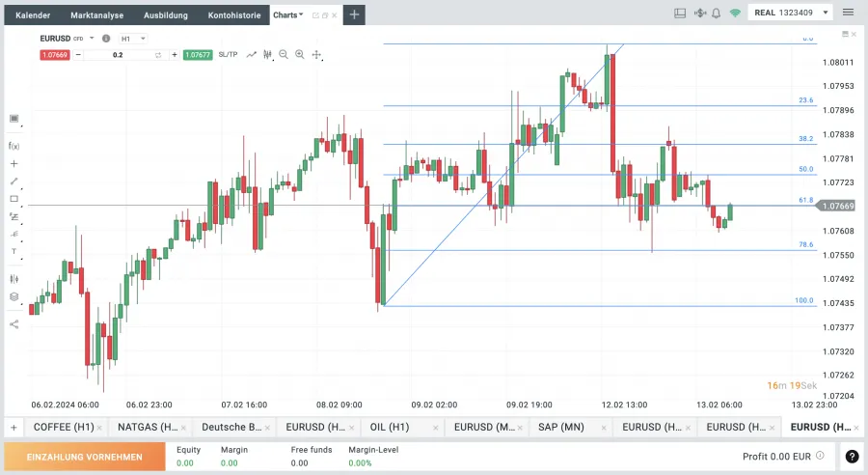Open the help question mark button
This screenshot has height=475, width=868.
tap(852, 456)
